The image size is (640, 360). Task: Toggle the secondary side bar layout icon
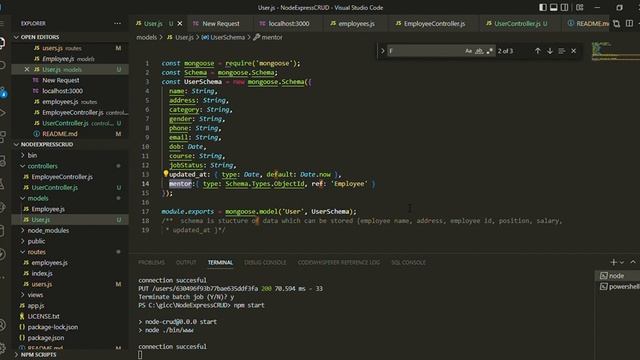(564, 7)
